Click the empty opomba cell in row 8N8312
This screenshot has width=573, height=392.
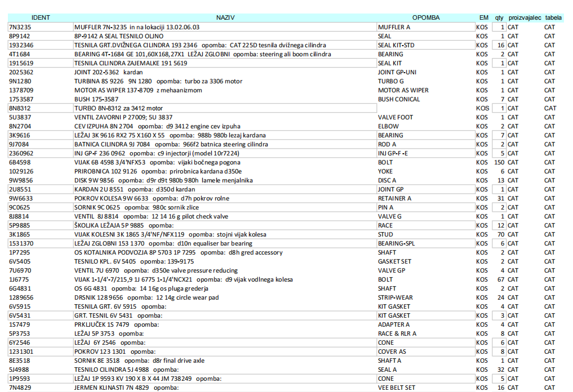click(x=425, y=108)
